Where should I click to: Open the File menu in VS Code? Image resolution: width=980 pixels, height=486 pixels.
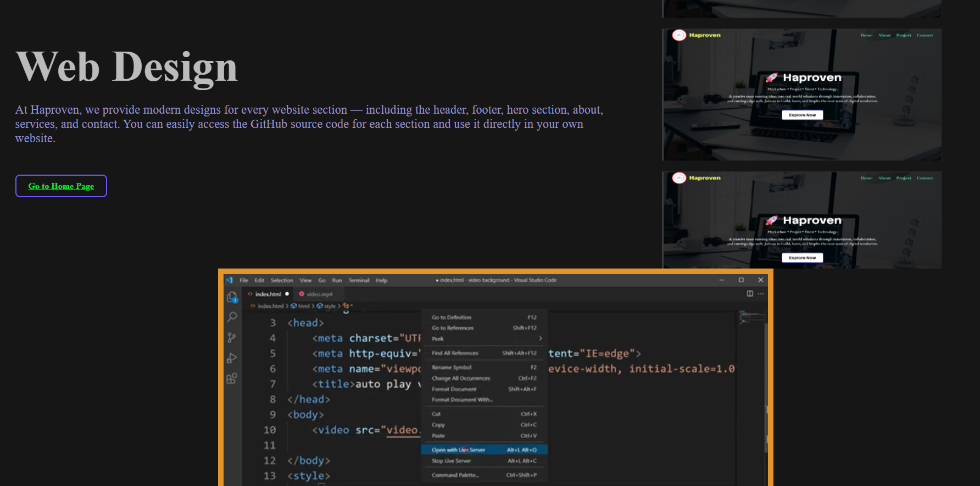pyautogui.click(x=244, y=280)
